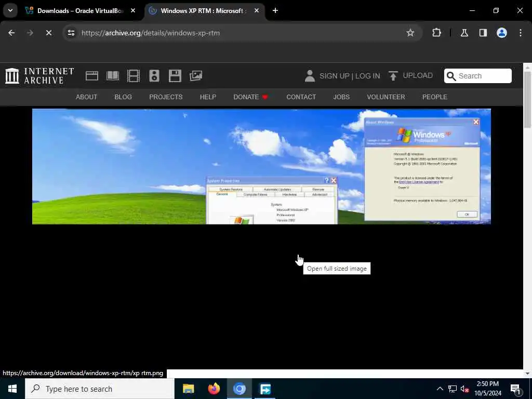Bookmark this page with the star

[410, 33]
